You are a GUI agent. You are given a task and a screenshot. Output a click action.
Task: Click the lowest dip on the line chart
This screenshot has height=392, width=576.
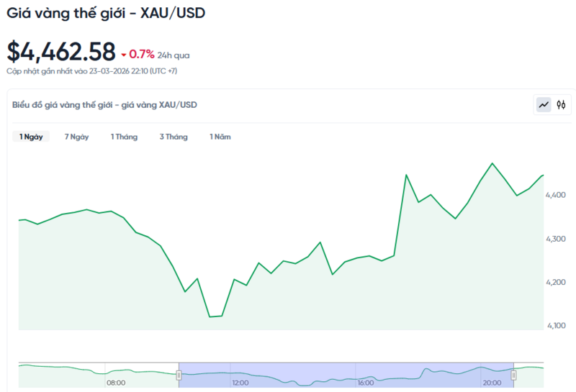(210, 316)
